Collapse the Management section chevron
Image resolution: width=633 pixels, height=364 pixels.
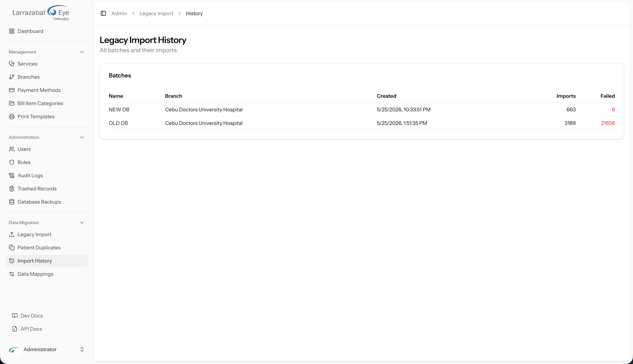tap(82, 52)
